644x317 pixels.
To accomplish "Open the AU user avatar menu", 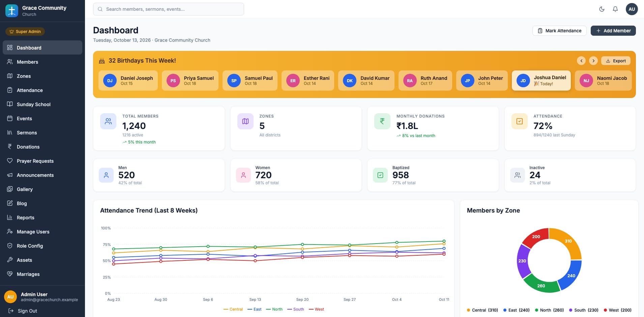I will coord(632,9).
